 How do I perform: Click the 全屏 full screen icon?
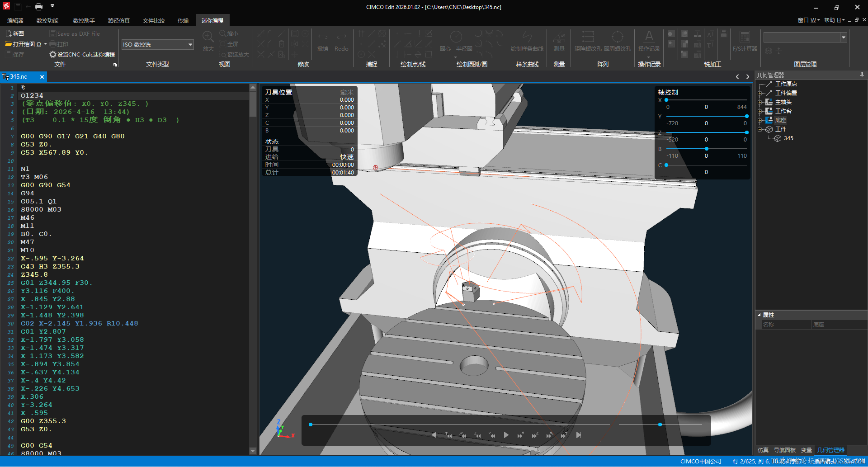(x=223, y=44)
